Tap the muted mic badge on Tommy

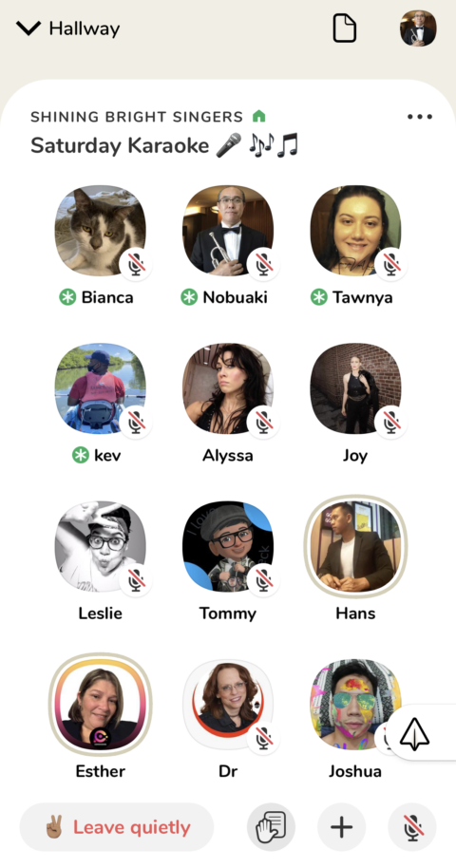click(x=263, y=580)
